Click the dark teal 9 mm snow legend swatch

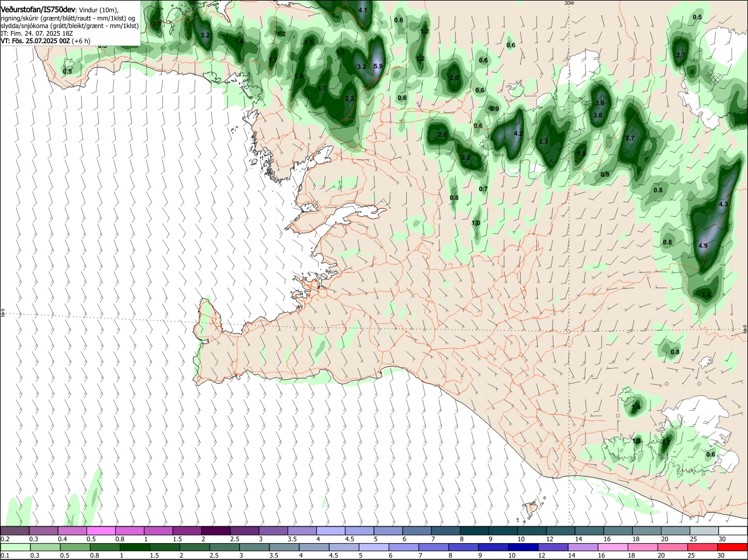503,531
